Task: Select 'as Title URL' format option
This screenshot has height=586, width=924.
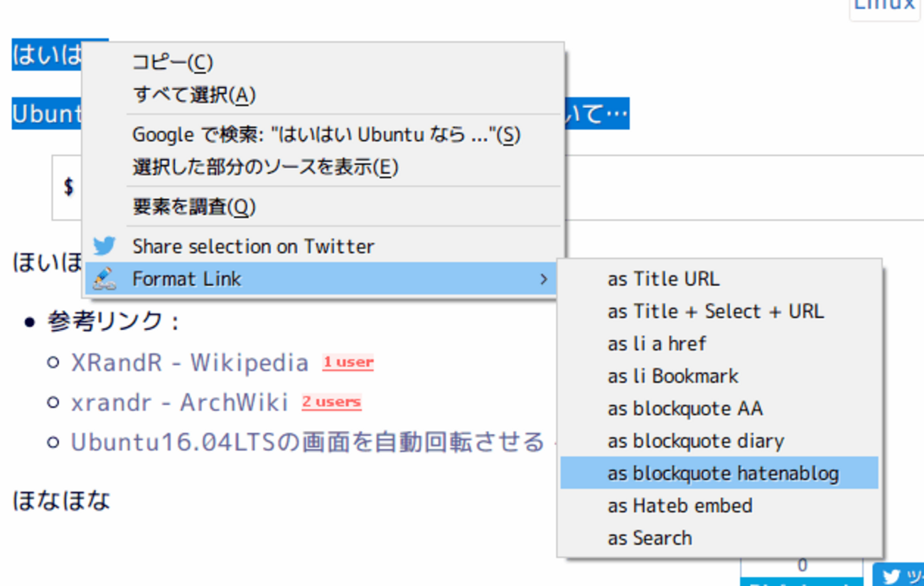Action: tap(663, 279)
